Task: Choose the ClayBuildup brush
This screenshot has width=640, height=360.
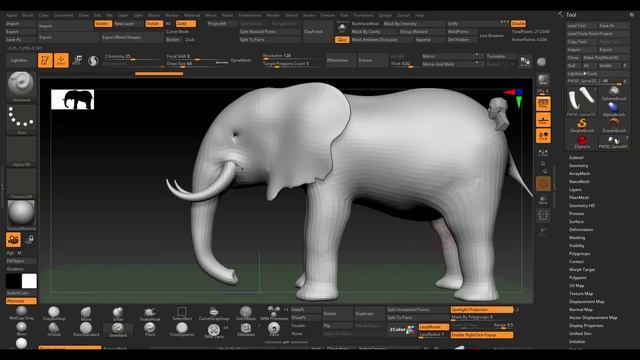Action: pyautogui.click(x=54, y=313)
